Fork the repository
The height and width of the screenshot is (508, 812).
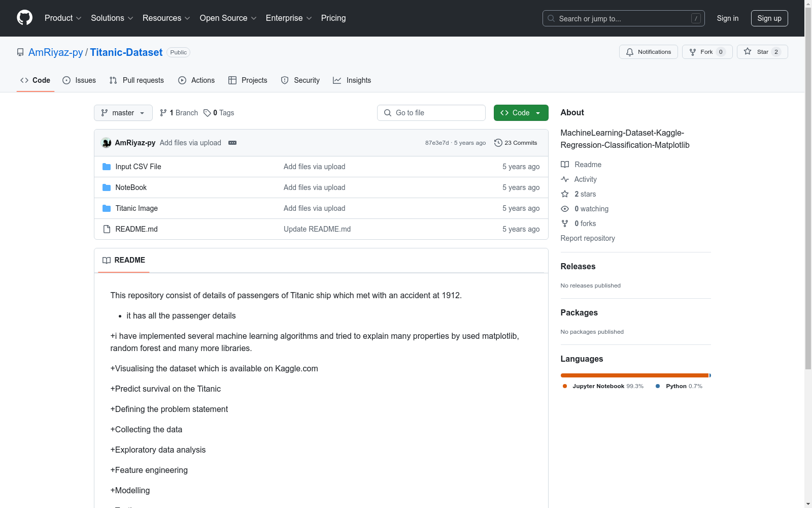(707, 52)
